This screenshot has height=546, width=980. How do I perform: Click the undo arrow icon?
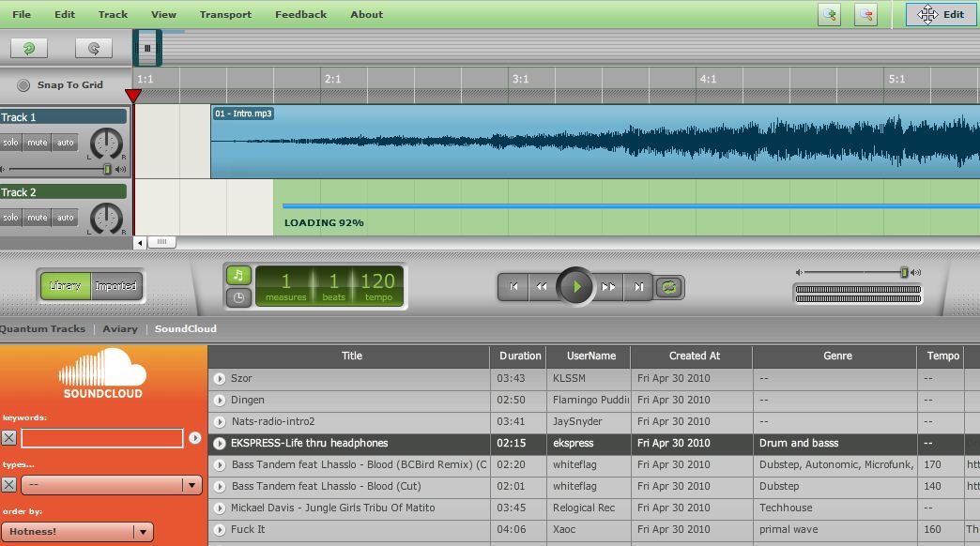[x=29, y=48]
